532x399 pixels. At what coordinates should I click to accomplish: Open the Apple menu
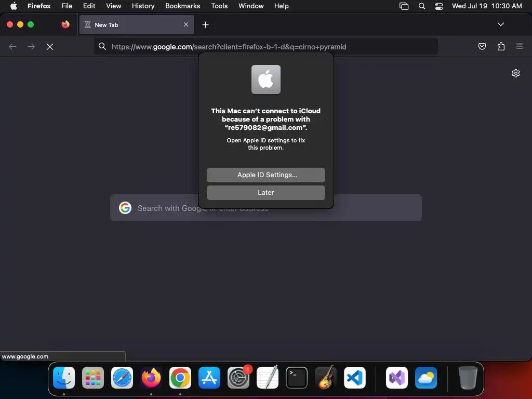(14, 6)
